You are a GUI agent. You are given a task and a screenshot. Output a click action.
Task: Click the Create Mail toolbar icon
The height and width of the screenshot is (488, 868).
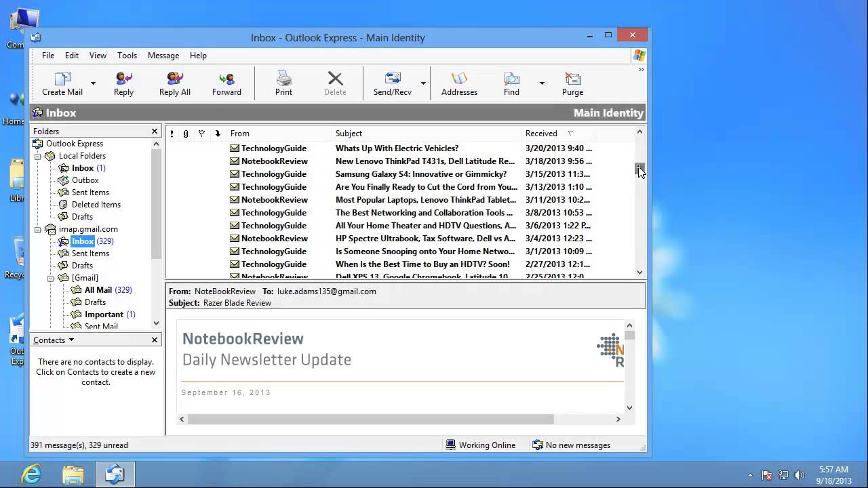62,84
